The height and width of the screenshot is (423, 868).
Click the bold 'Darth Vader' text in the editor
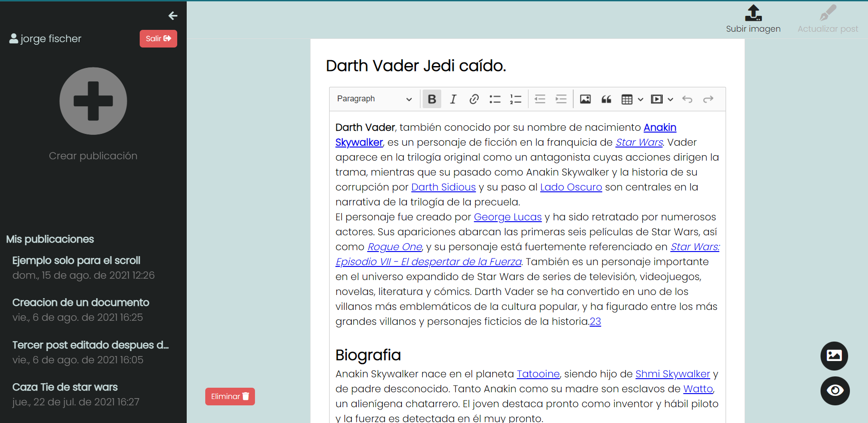(365, 128)
